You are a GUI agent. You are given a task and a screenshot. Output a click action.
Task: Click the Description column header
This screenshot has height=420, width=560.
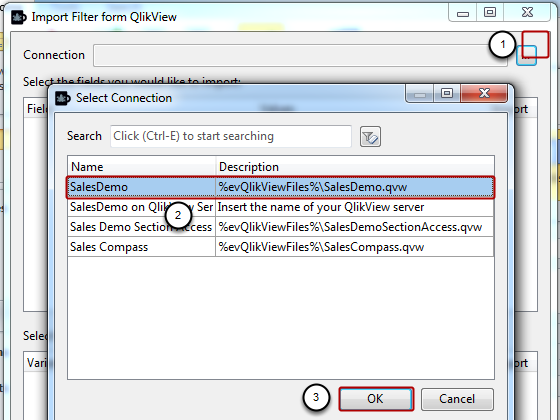coord(355,167)
